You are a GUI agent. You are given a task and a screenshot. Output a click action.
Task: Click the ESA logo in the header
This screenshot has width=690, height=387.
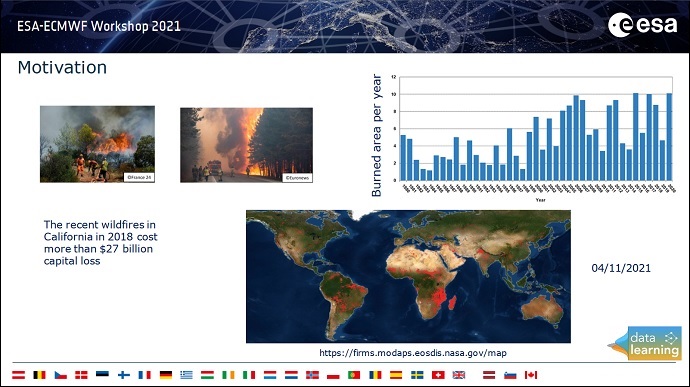click(x=643, y=25)
